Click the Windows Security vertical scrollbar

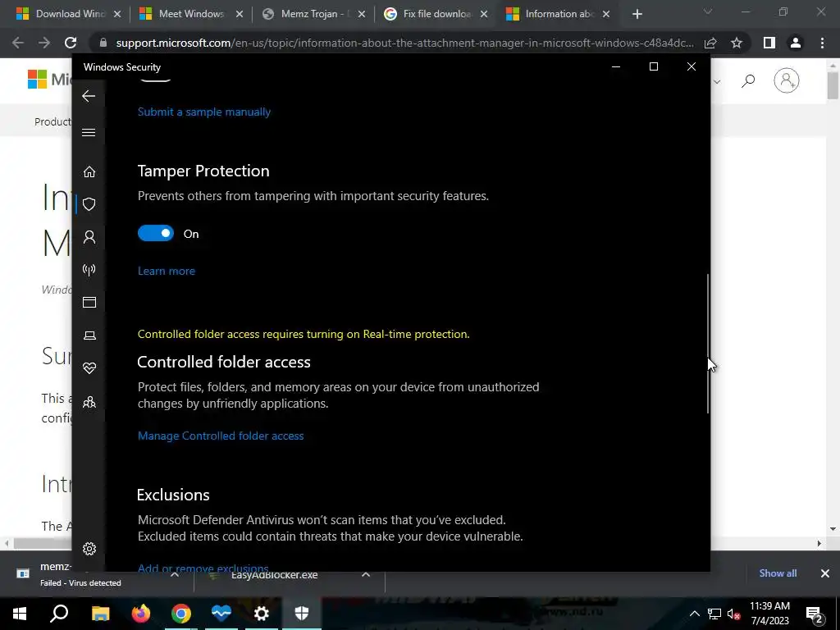tap(708, 343)
